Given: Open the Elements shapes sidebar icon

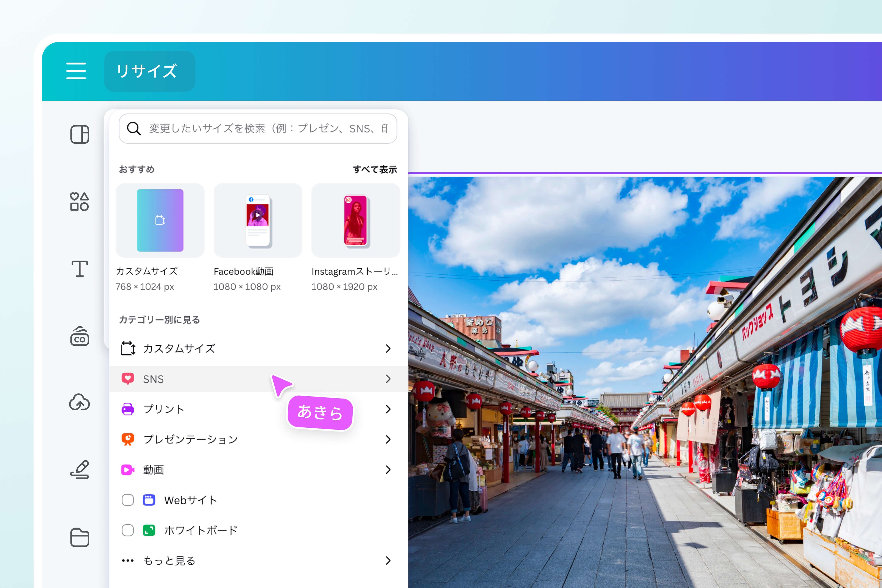Looking at the screenshot, I should [x=79, y=202].
